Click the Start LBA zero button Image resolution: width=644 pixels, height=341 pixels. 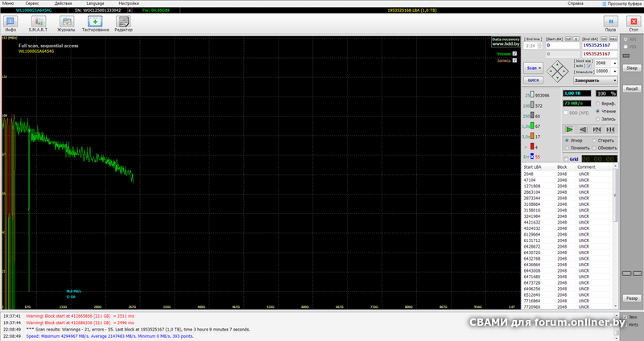pyautogui.click(x=576, y=39)
